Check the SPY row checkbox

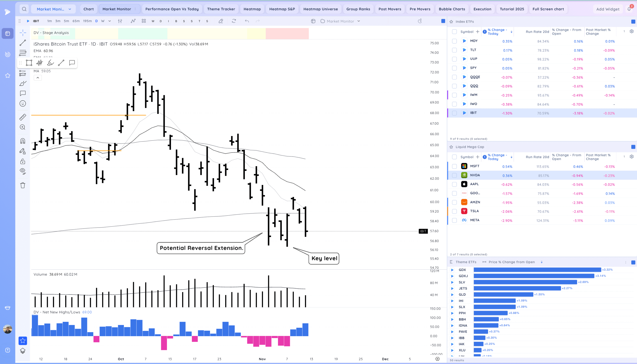pos(454,68)
